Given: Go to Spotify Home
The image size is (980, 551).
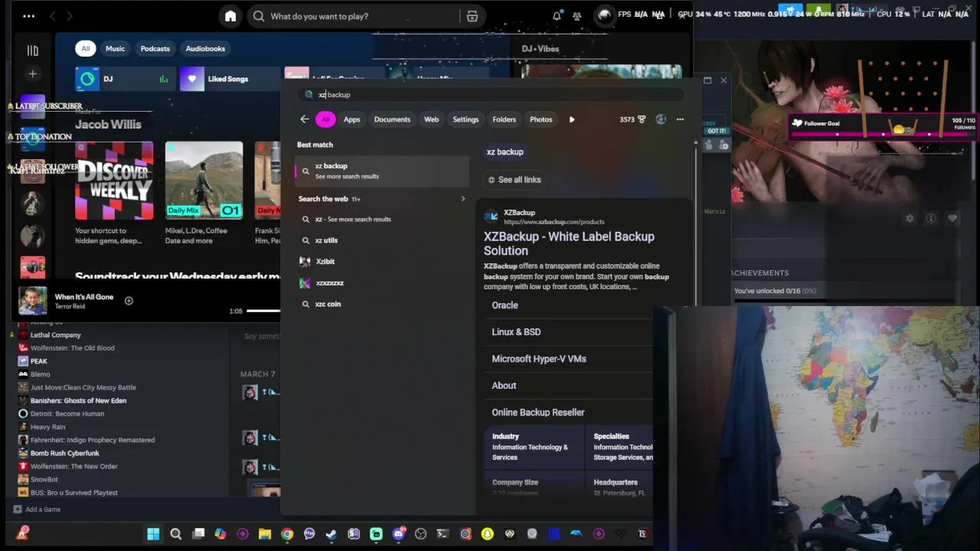Looking at the screenshot, I should click(230, 16).
